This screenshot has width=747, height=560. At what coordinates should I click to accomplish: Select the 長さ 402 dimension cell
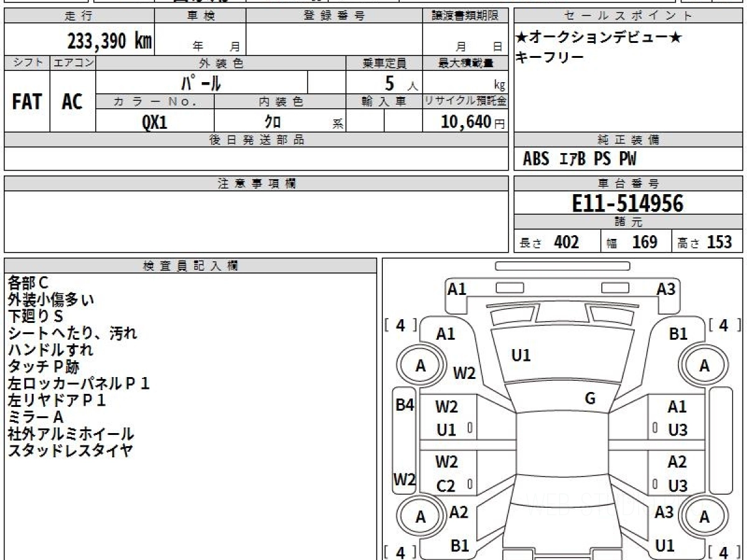[x=557, y=241]
